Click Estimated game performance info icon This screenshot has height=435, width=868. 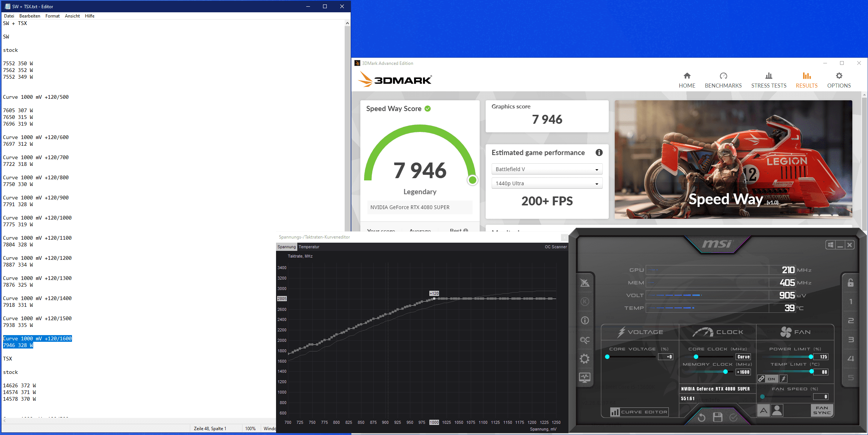(x=599, y=152)
